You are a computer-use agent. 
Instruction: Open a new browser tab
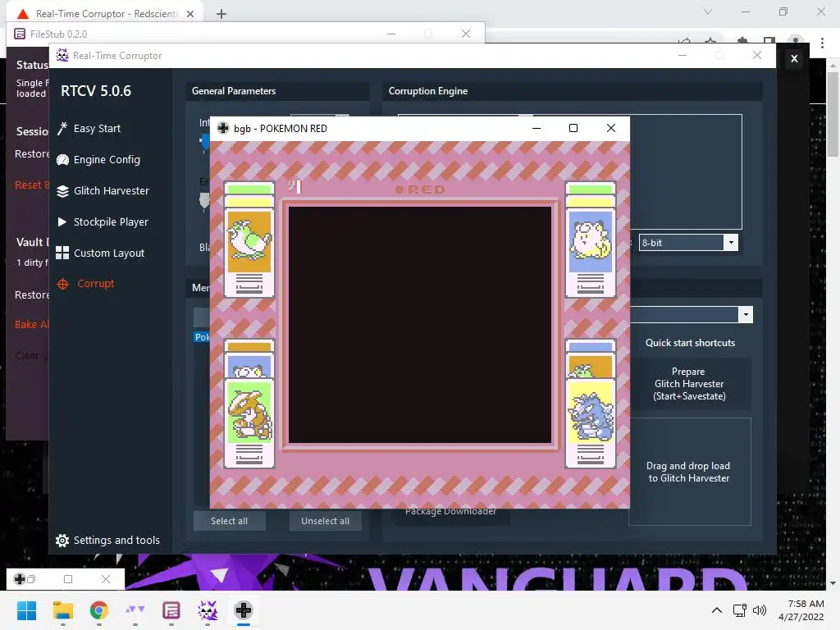point(221,14)
